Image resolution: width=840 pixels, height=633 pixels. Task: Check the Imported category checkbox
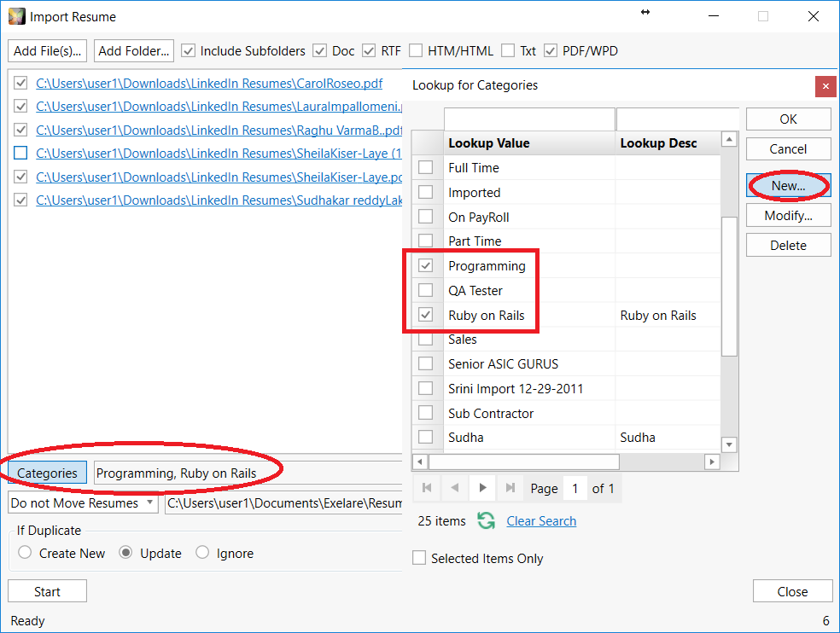[x=425, y=192]
